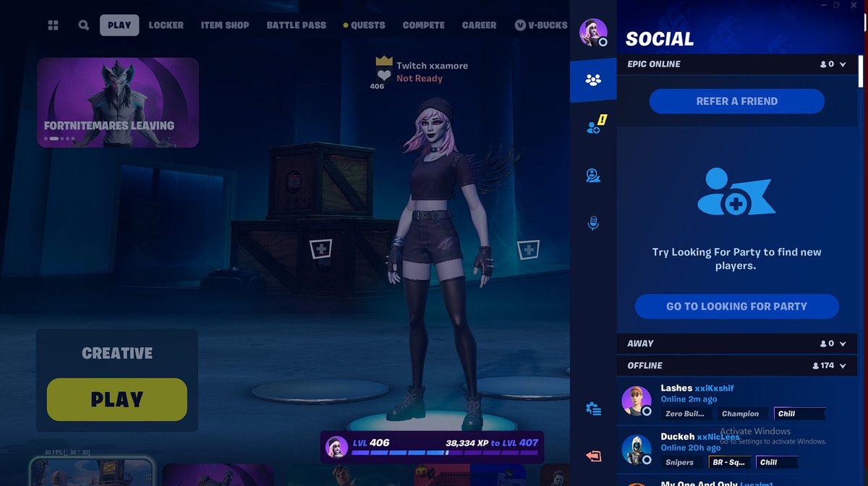Click the V-Bucks coin icon
Screen dimensions: 868x486
pos(520,25)
